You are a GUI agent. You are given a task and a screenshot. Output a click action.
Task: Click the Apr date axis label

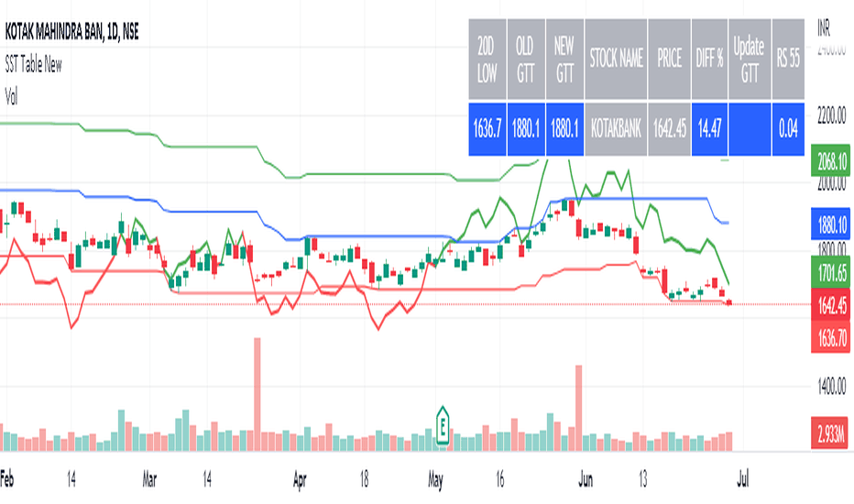(300, 479)
